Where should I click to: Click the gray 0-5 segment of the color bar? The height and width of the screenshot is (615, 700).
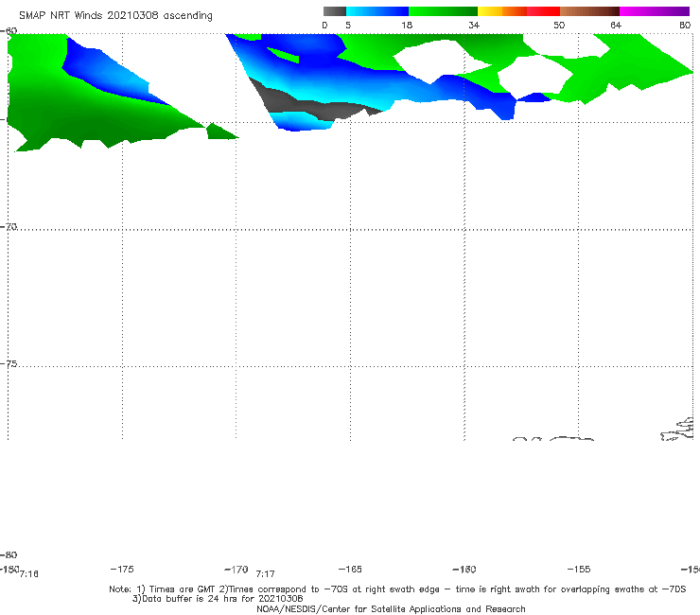point(334,11)
